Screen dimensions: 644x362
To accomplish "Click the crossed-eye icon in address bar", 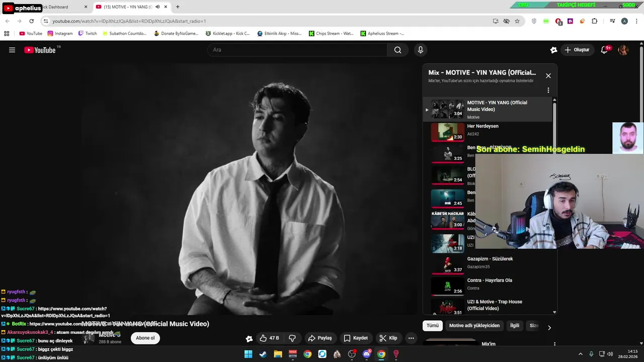I will 506,21.
